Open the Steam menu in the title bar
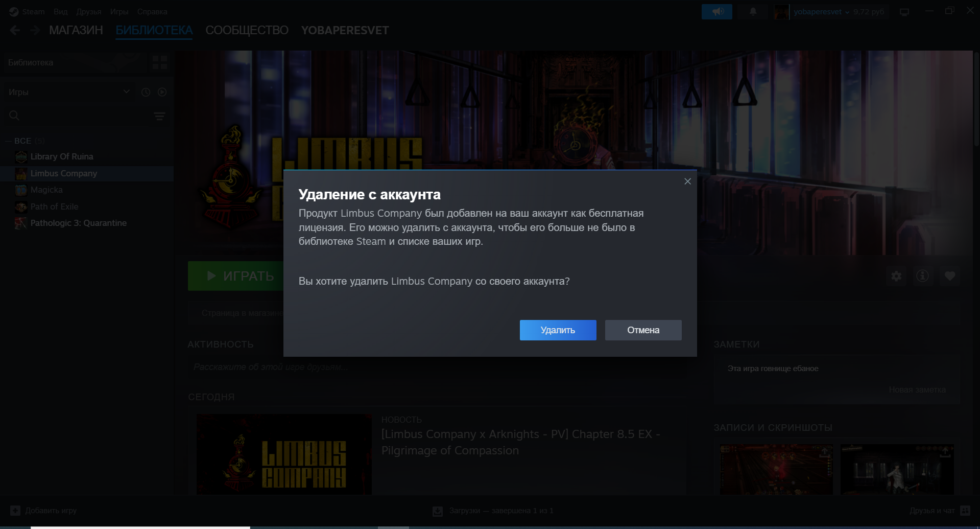 click(33, 11)
